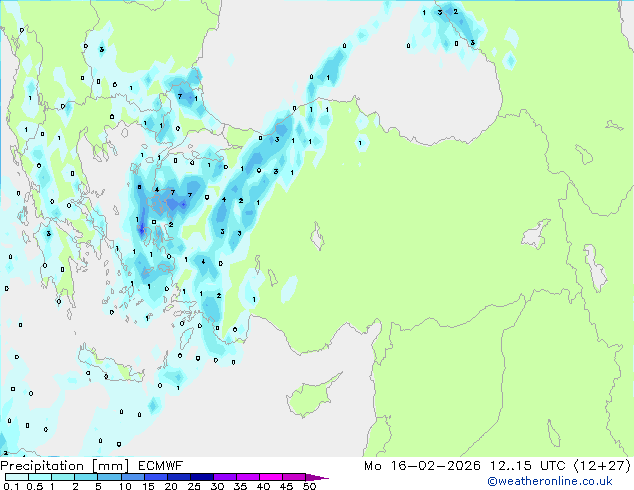Click the 'Mo 16-02-2026' date text
Viewport: 634px width, 490px height.
click(423, 466)
